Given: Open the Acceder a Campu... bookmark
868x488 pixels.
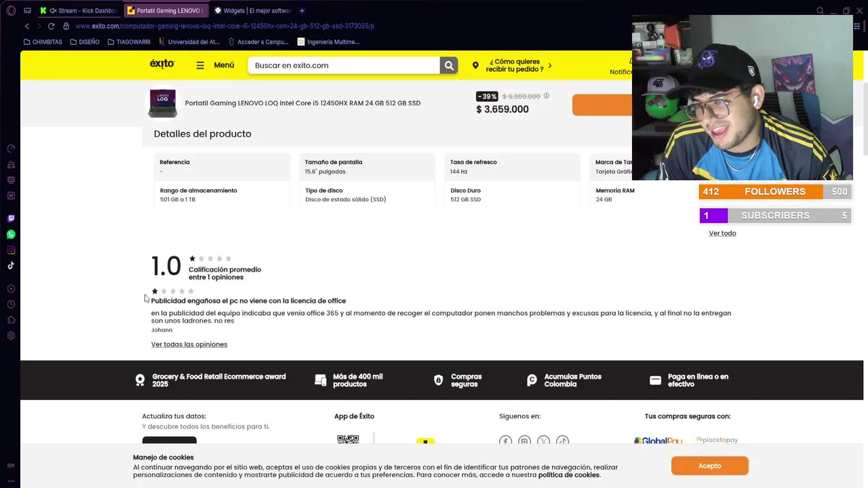Looking at the screenshot, I should point(258,42).
